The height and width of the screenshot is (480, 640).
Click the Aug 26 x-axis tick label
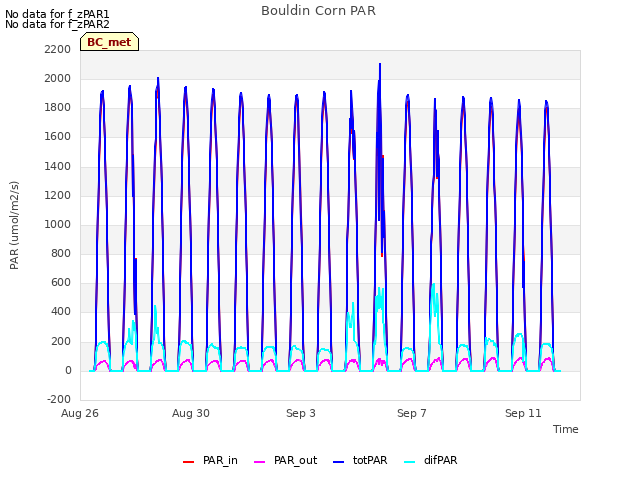(80, 413)
